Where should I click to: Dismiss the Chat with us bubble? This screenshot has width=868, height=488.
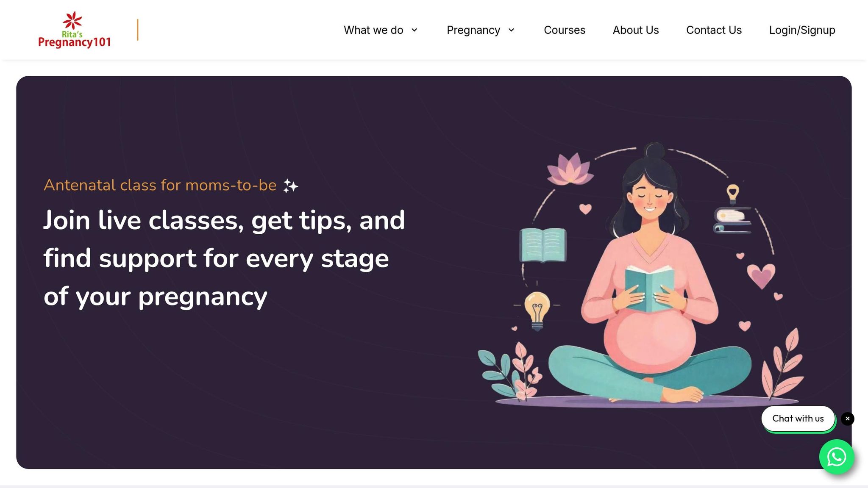[x=847, y=419]
